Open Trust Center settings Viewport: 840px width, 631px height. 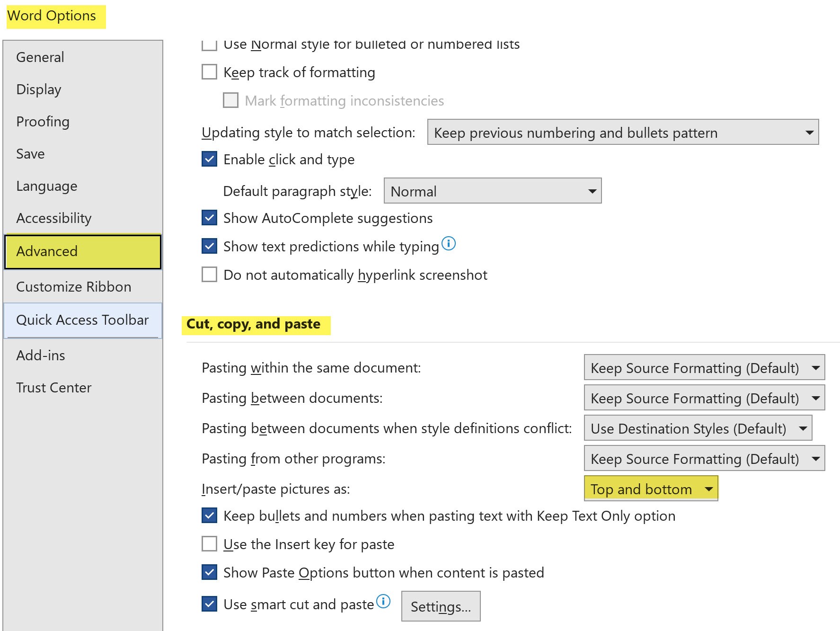click(x=83, y=388)
